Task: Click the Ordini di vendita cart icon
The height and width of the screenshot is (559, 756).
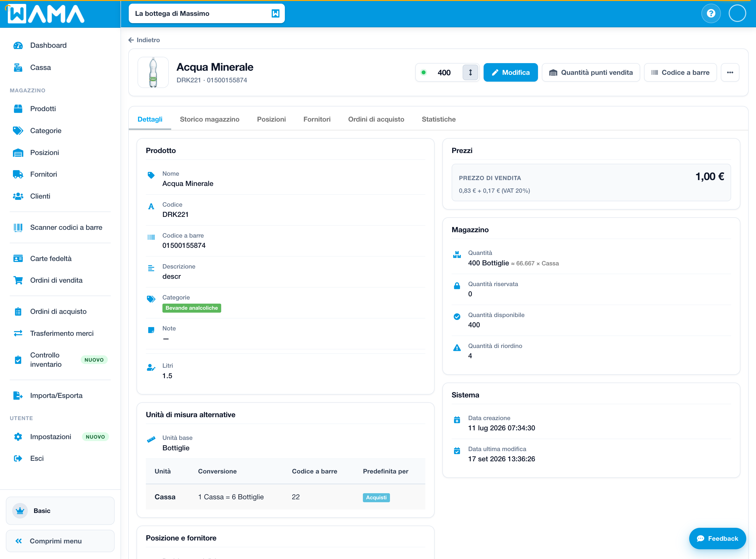Action: (x=18, y=280)
